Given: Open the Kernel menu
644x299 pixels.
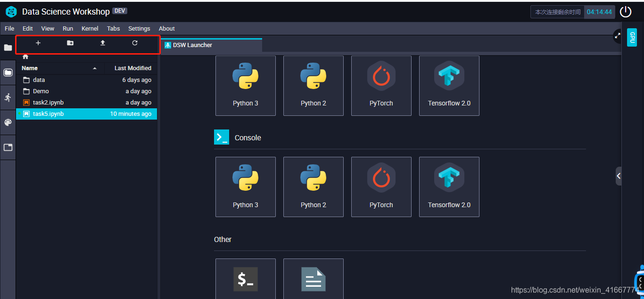Looking at the screenshot, I should (x=90, y=29).
